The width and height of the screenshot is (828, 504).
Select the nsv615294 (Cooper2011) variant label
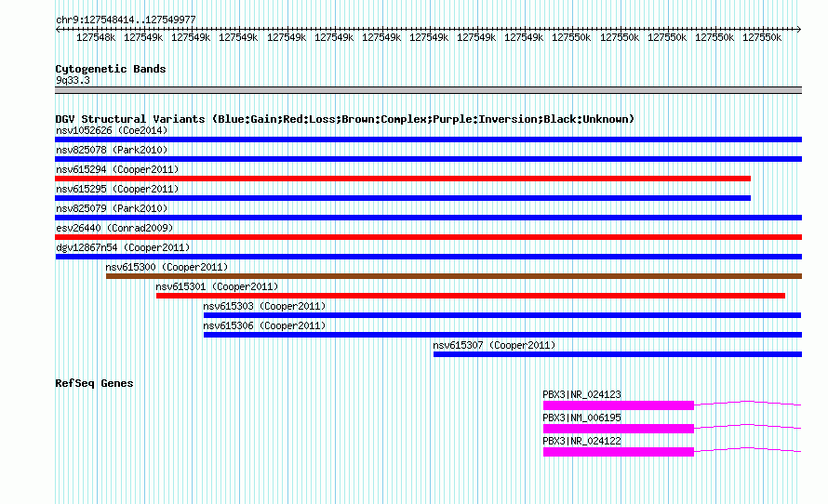point(117,169)
